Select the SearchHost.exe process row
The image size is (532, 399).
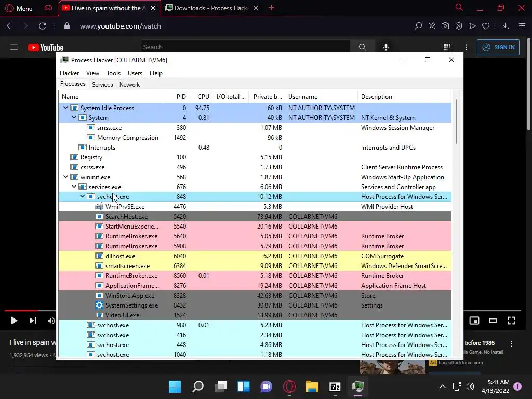pyautogui.click(x=255, y=217)
